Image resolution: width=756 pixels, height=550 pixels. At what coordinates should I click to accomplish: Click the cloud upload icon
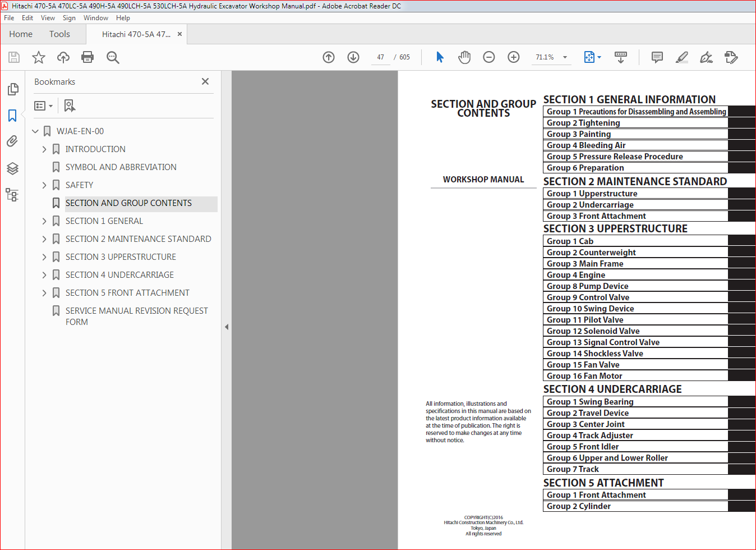tap(63, 57)
